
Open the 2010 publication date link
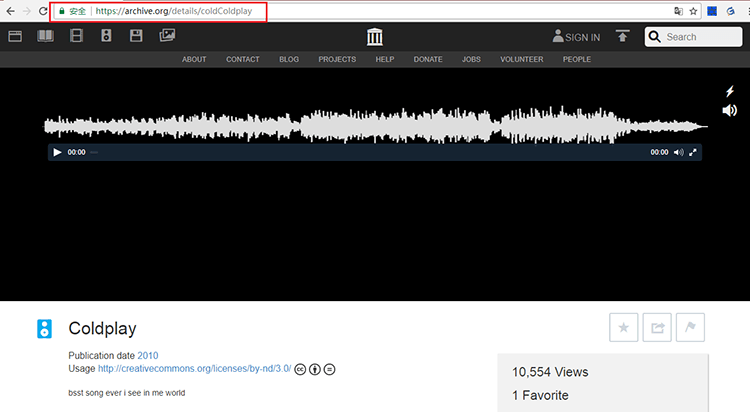tap(148, 356)
